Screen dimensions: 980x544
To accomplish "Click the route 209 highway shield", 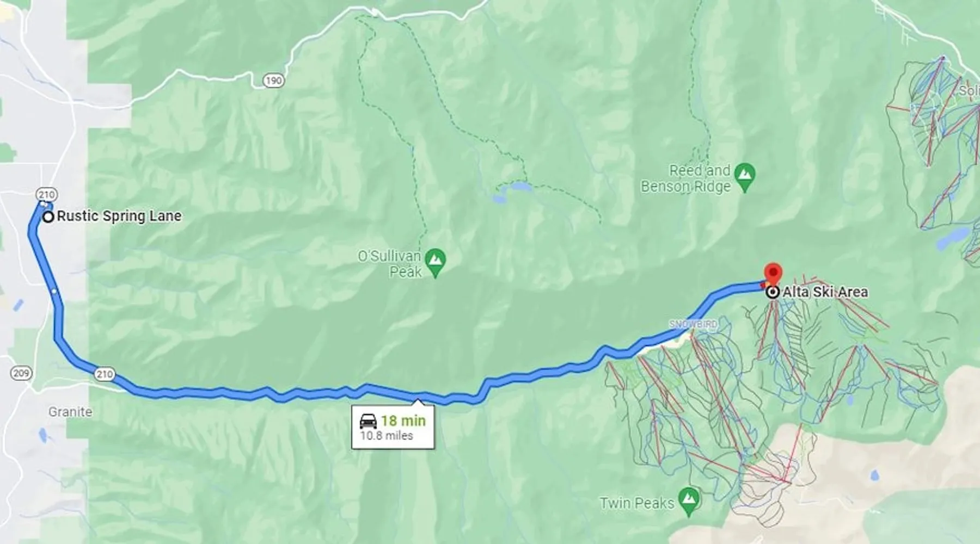I will [21, 373].
